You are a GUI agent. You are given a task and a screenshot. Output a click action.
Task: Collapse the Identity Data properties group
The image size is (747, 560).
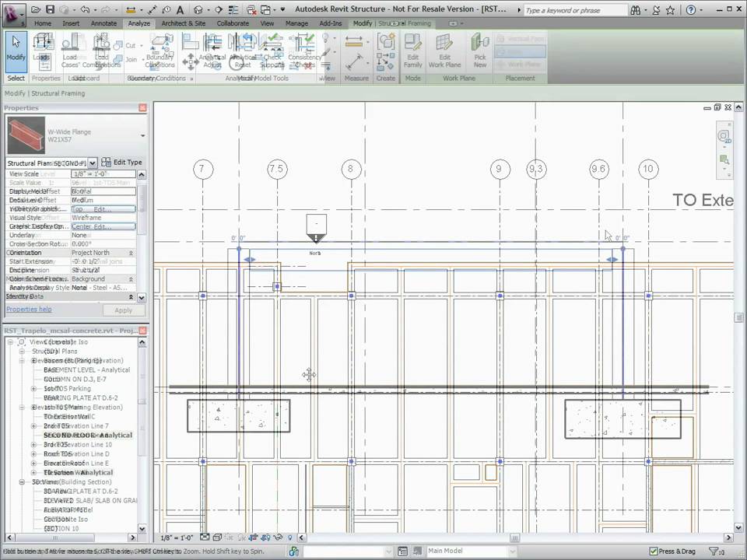coord(131,296)
